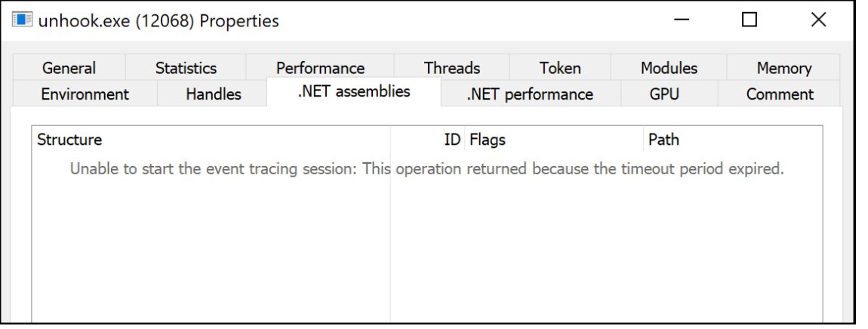Switch to the Handles tab
The image size is (868, 329).
213,94
